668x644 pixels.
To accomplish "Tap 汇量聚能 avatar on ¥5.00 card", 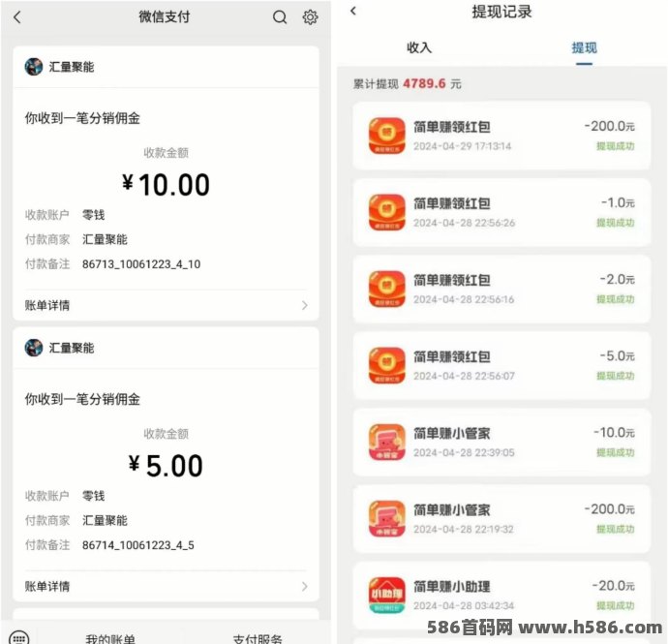I will (34, 348).
